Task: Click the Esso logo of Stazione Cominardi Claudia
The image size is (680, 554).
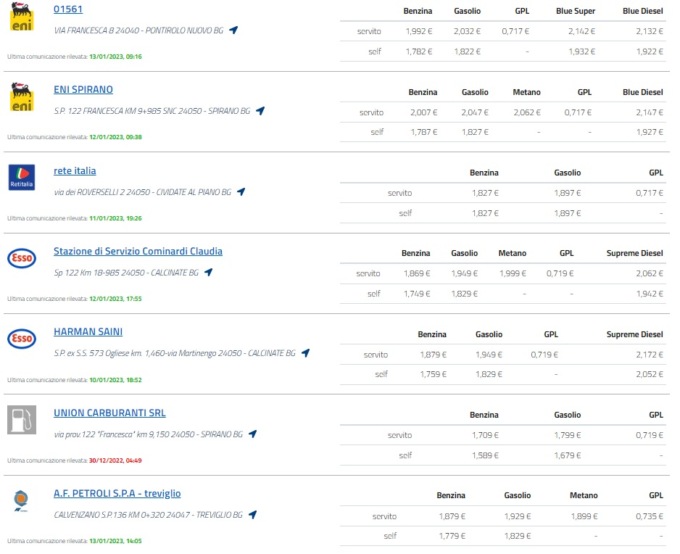Action: pyautogui.click(x=22, y=258)
